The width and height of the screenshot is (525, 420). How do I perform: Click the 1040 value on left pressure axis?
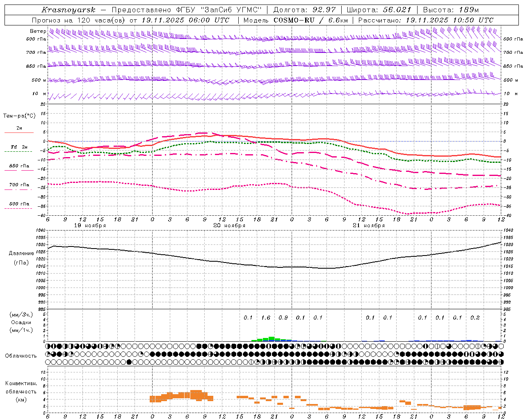pyautogui.click(x=41, y=231)
